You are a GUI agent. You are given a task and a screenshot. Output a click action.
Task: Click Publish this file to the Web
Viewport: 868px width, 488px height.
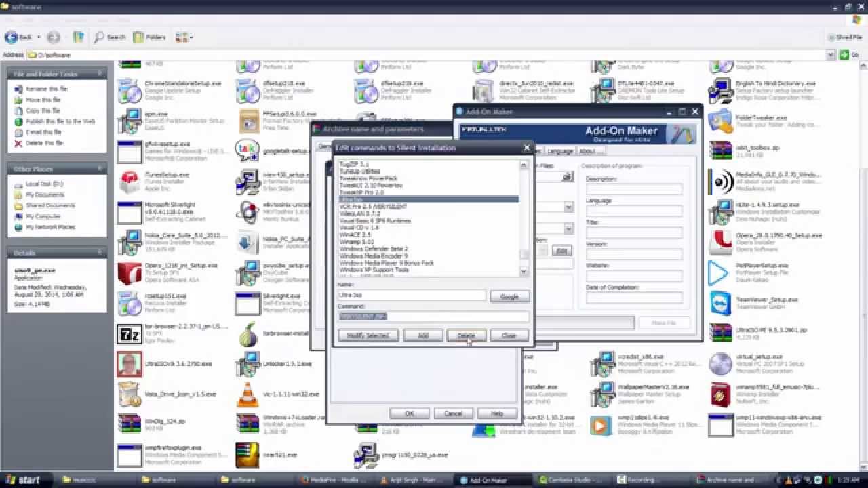[60, 121]
